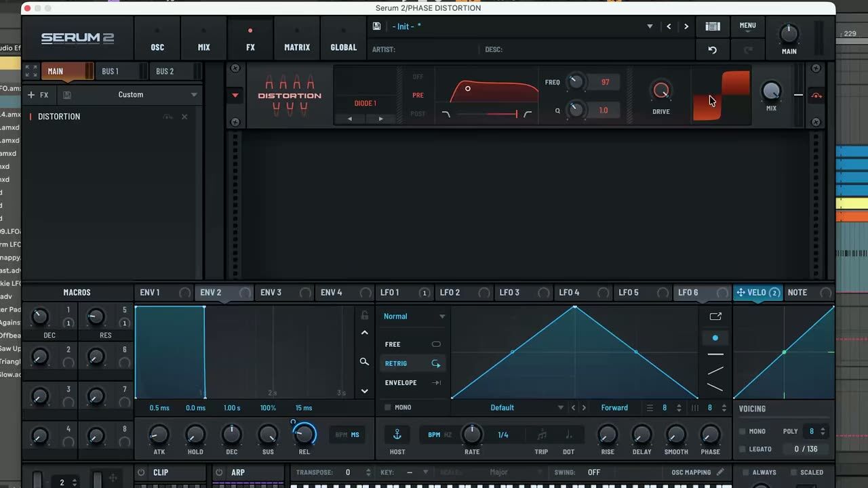This screenshot has width=868, height=488.
Task: Select previous distortion type arrow under DIODE 1
Action: coord(350,119)
